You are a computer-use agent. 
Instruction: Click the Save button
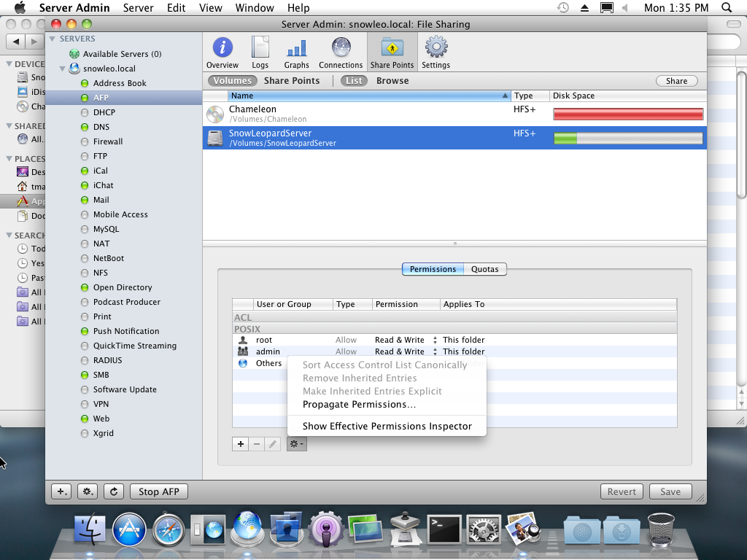670,491
